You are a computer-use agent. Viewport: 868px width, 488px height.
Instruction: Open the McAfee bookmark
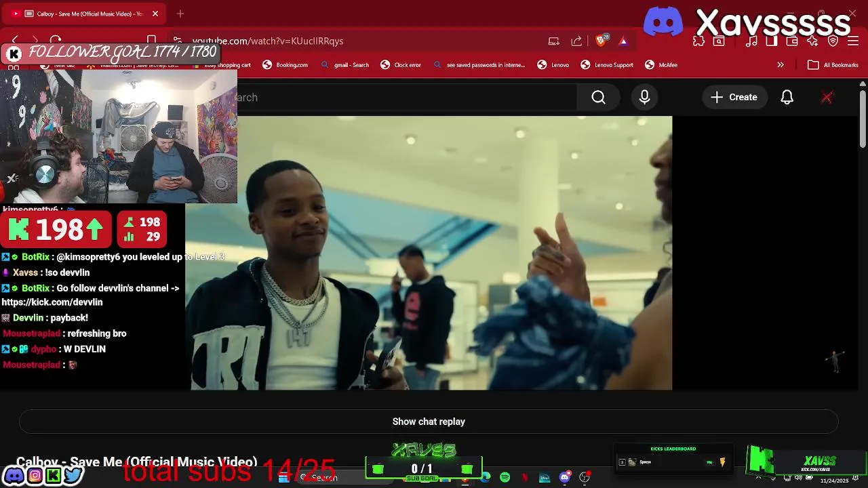661,65
